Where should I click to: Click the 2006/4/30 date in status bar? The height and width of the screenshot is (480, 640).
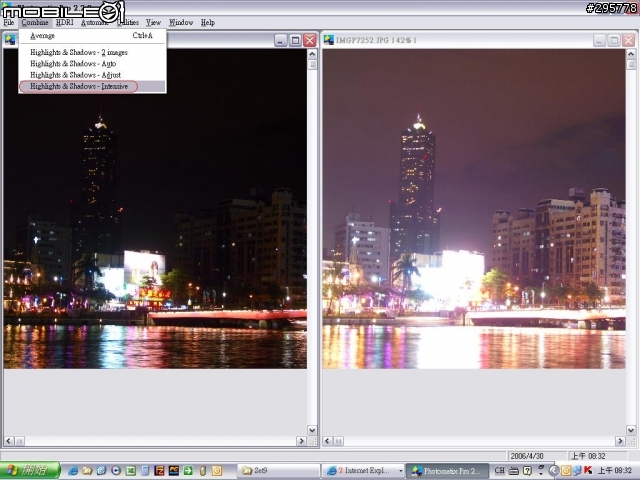(x=527, y=456)
